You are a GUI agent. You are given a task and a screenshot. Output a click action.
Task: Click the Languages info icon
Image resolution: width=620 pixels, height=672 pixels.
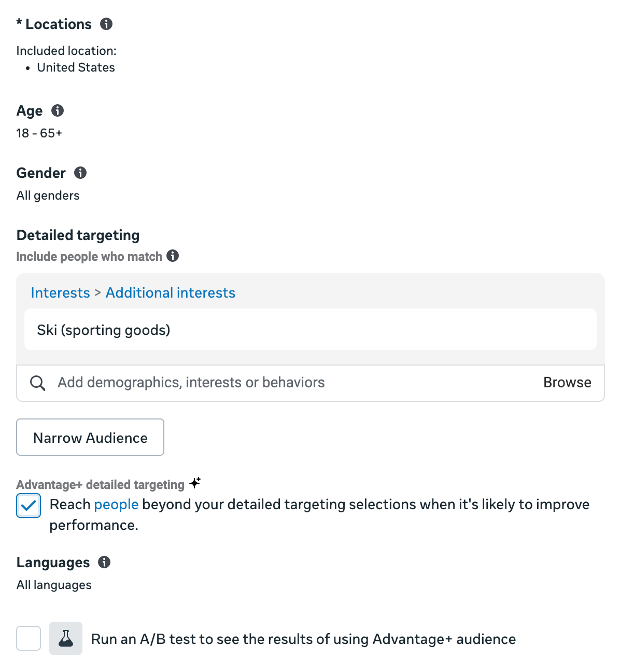104,562
